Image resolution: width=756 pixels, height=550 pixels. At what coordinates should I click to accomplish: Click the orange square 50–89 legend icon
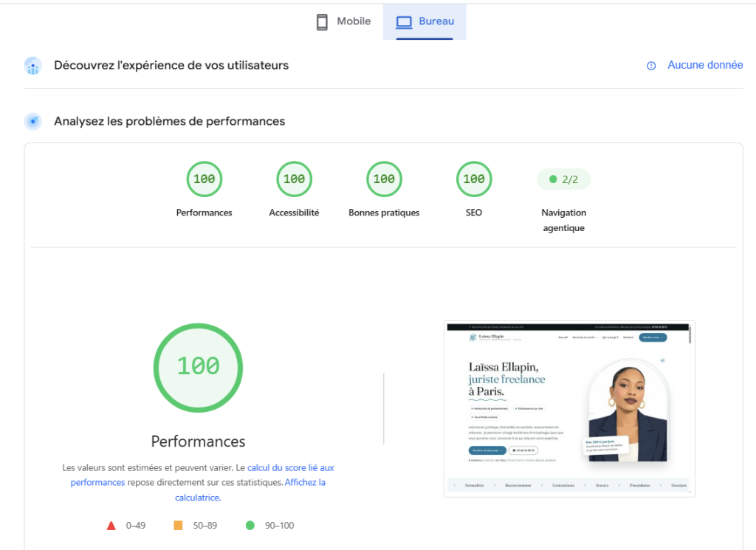[178, 526]
